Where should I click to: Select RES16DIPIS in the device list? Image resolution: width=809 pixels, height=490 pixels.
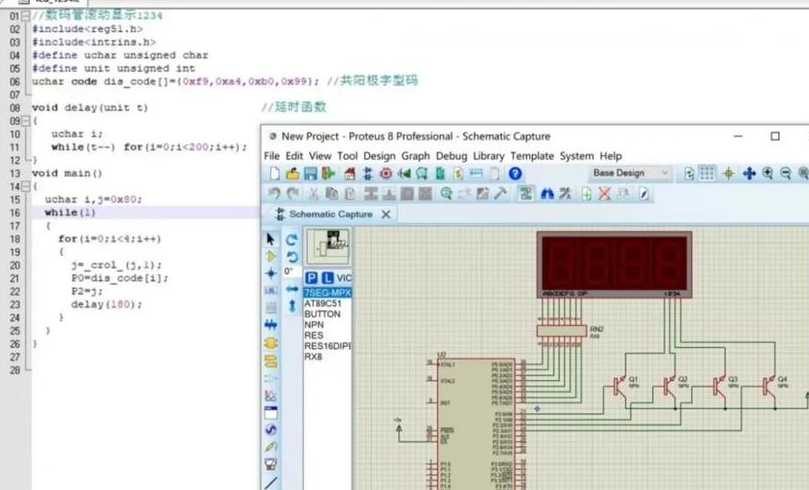point(328,346)
